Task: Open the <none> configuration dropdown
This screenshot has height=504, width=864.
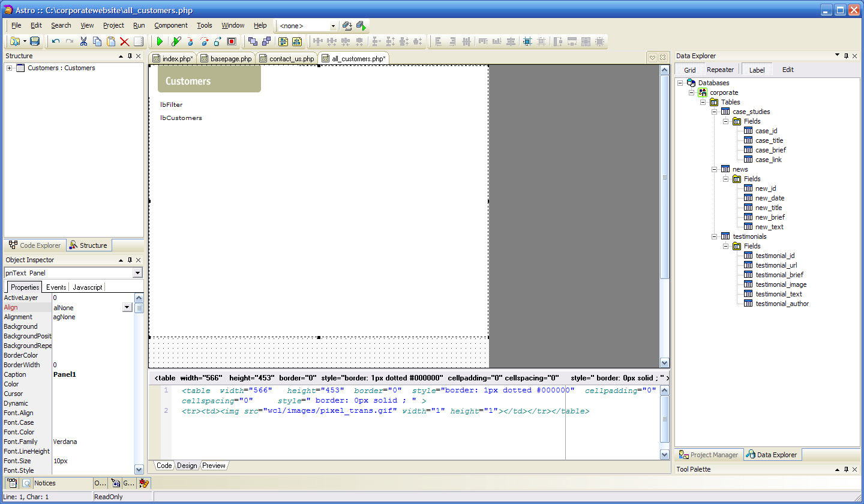Action: tap(333, 26)
